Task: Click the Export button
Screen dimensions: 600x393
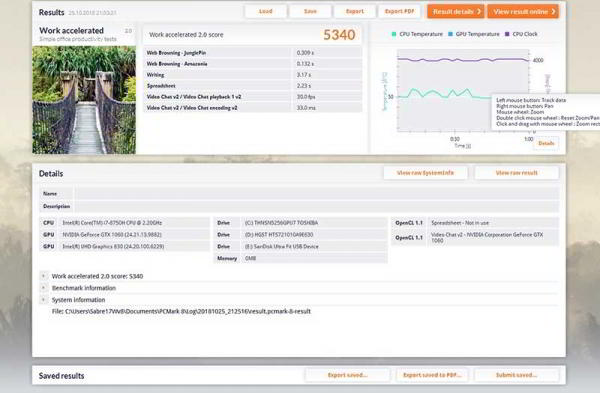Action: pos(355,11)
